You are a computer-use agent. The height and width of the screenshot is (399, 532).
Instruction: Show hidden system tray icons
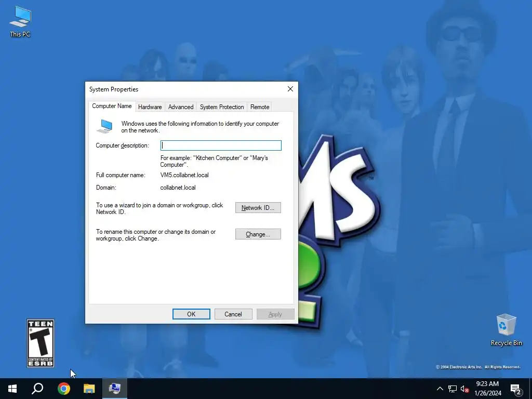pyautogui.click(x=440, y=389)
